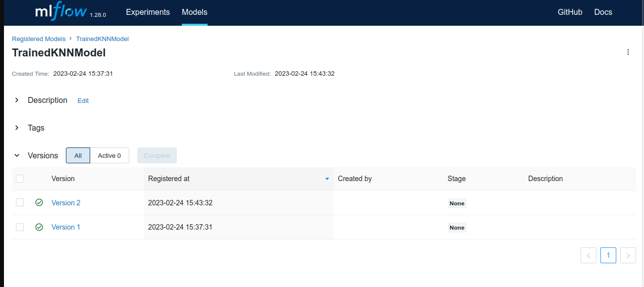Open the three-dot model actions menu
Viewport: 644px width, 287px height.
pyautogui.click(x=628, y=52)
